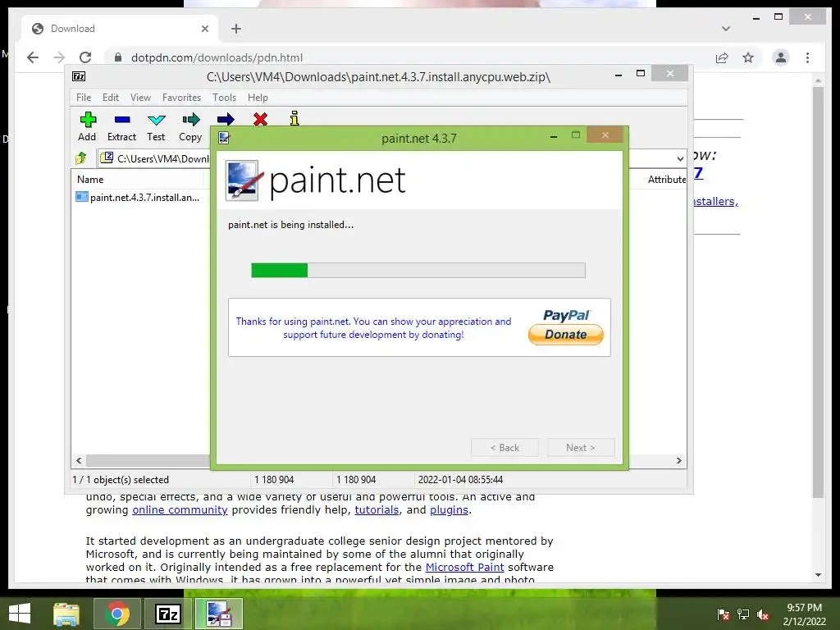The image size is (840, 630).
Task: Open the Chrome profile avatar
Action: [781, 57]
